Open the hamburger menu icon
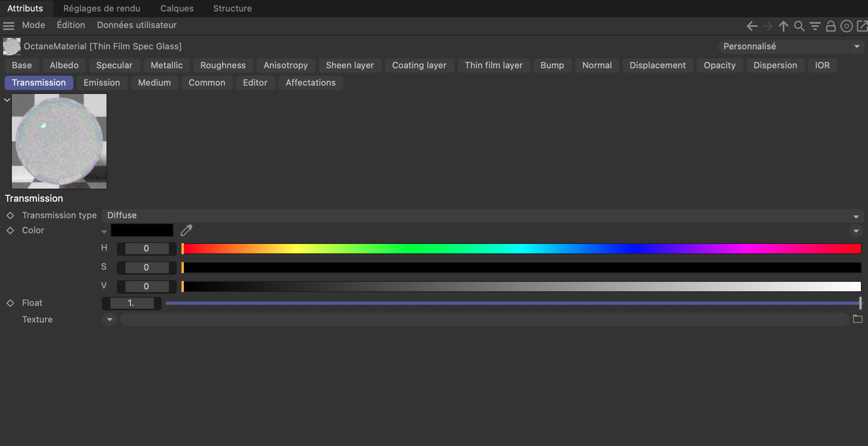868x446 pixels. tap(9, 26)
